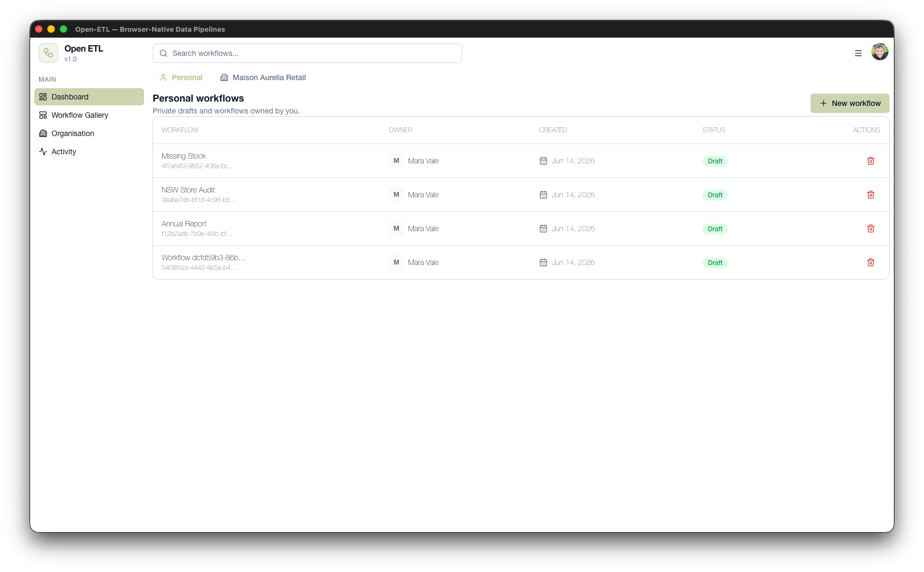Click ID 9aa6e7db-bf1d-4c98-b5… text
The height and width of the screenshot is (572, 924).
click(198, 200)
